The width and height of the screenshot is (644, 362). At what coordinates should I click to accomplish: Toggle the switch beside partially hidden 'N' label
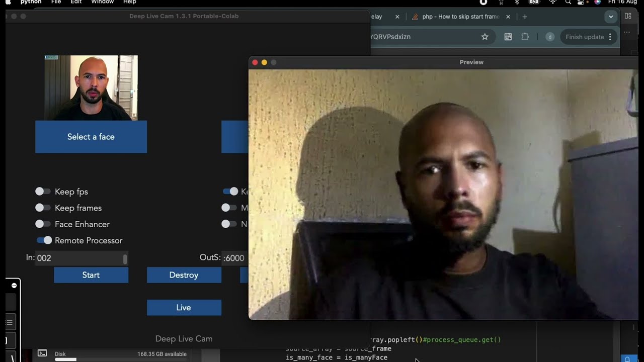coord(229,224)
